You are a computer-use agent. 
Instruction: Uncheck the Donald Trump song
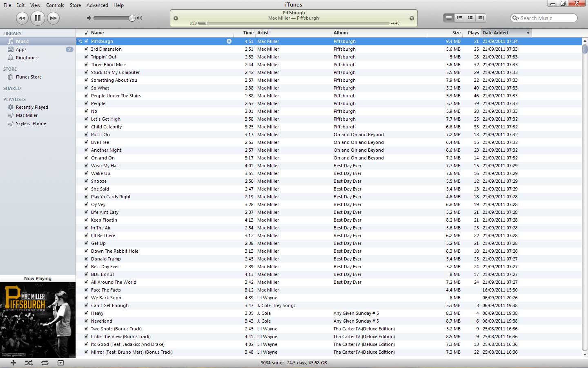click(86, 259)
